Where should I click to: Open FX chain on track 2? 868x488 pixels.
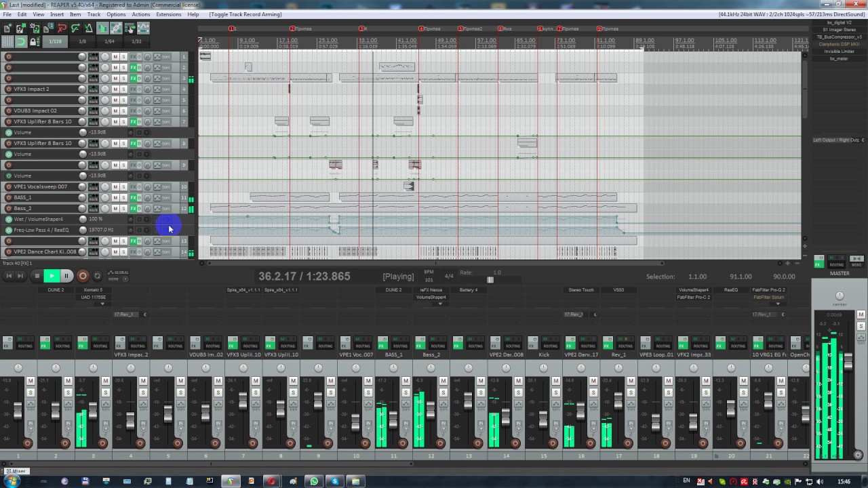(133, 67)
